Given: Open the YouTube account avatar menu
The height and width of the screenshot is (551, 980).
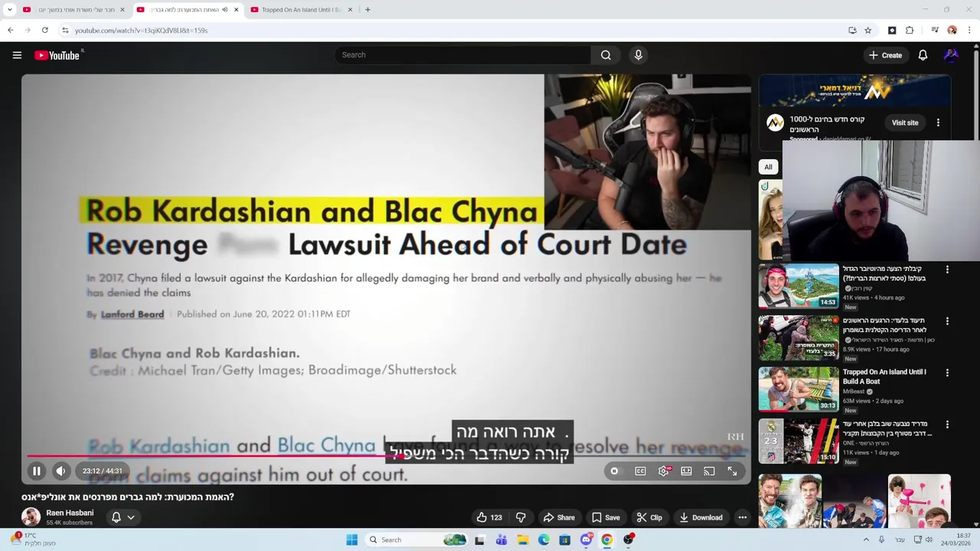Looking at the screenshot, I should pos(951,55).
